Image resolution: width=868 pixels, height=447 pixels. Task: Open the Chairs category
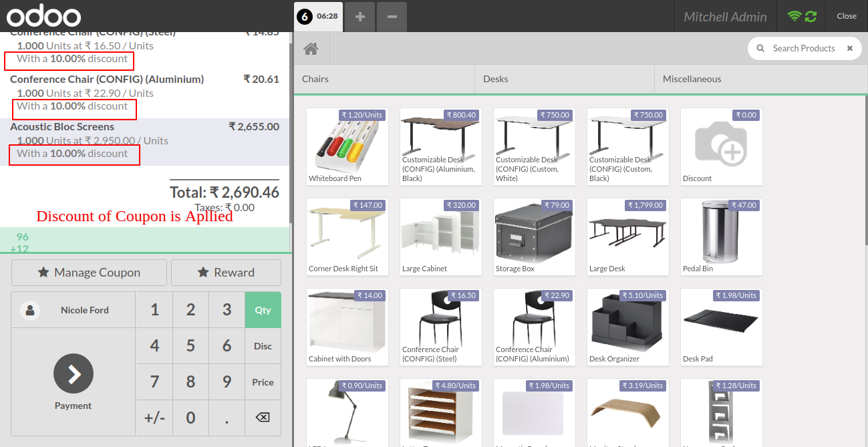coord(384,79)
